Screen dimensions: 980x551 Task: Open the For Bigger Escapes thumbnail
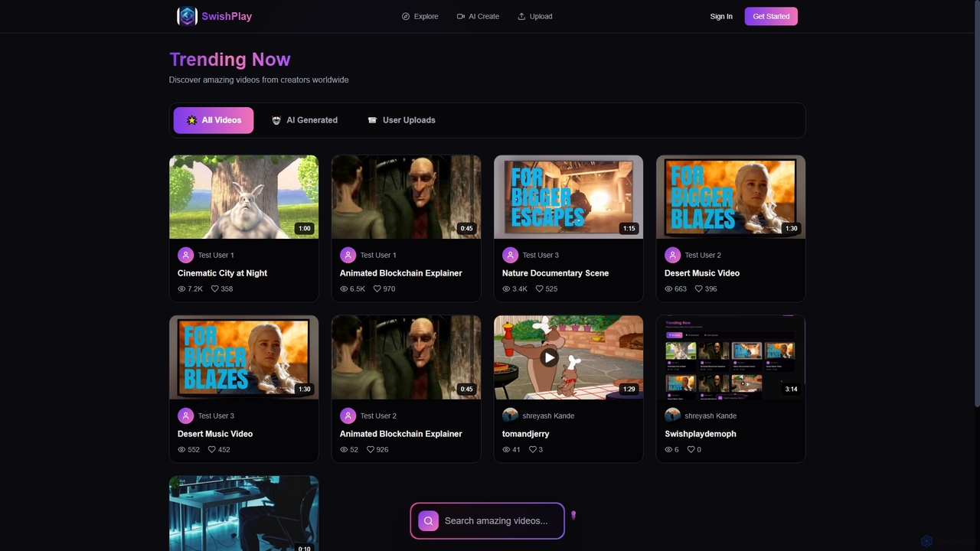point(569,197)
